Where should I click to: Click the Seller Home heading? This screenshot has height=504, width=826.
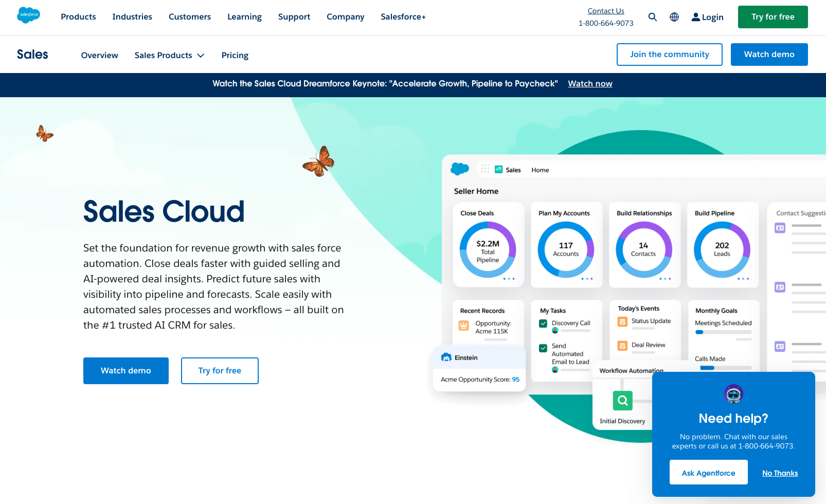coord(476,191)
